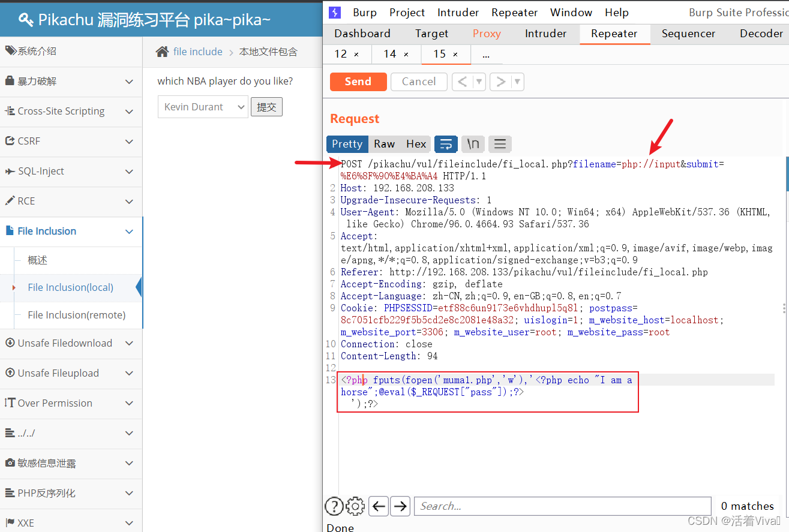
Task: Click the 提交 submit button
Action: point(266,107)
